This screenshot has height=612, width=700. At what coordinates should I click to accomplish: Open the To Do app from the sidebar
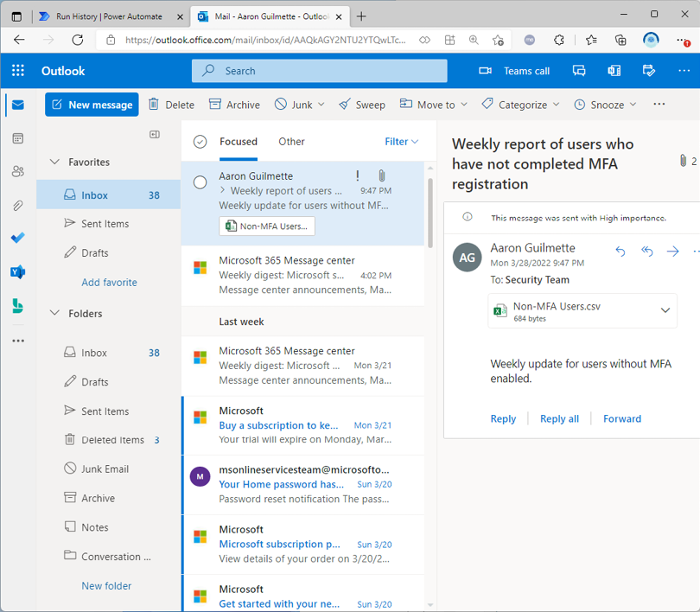(17, 239)
